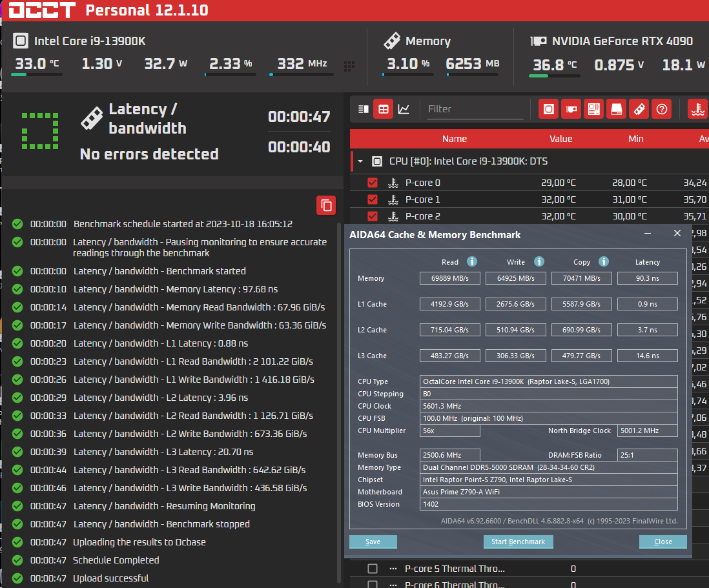Select the table view icon in sensor toolbar
The image size is (709, 588).
pyautogui.click(x=384, y=109)
